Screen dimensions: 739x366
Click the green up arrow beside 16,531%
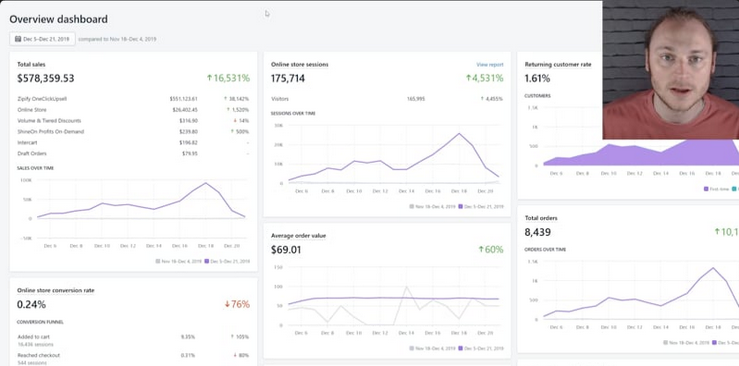click(209, 78)
